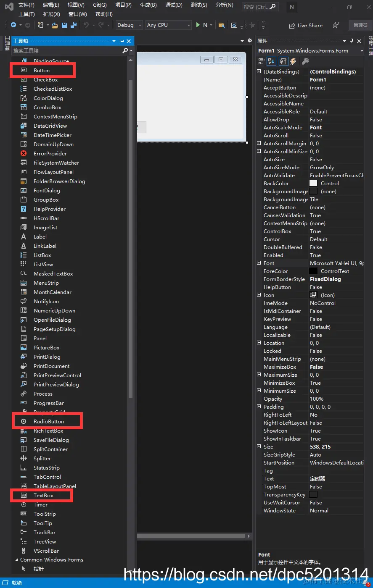373x588 pixels.
Task: Choose the DataGridView toolbox item
Action: click(50, 126)
